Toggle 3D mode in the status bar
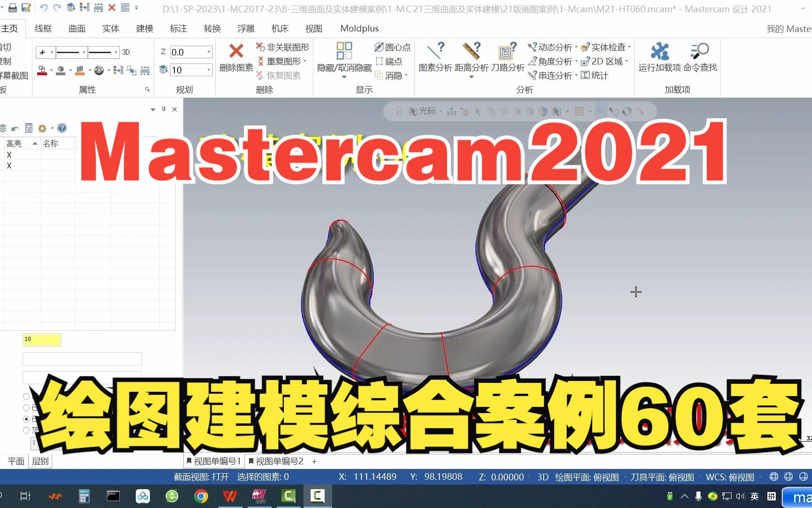This screenshot has height=508, width=812. tap(543, 477)
